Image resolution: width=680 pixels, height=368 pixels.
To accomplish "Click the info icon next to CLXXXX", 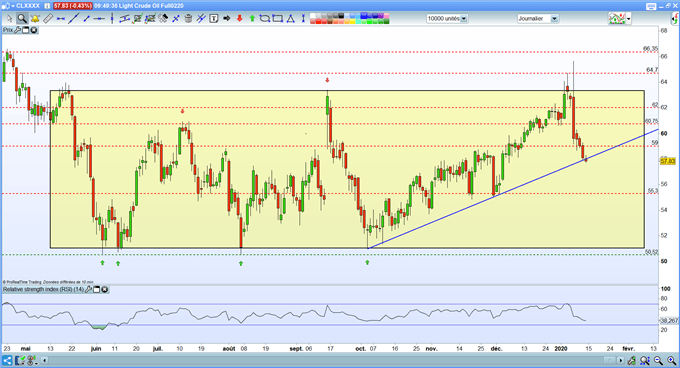I will point(47,6).
